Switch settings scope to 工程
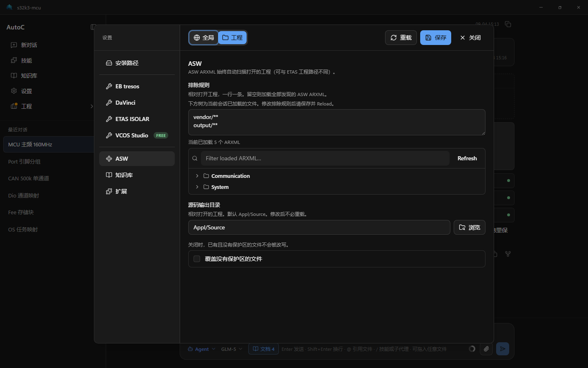Viewport: 588px width, 368px height. pos(232,38)
